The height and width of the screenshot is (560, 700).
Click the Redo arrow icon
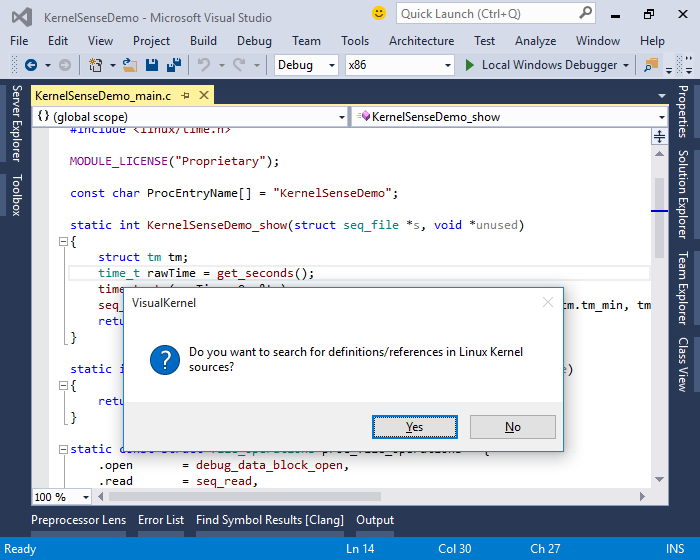tap(239, 65)
